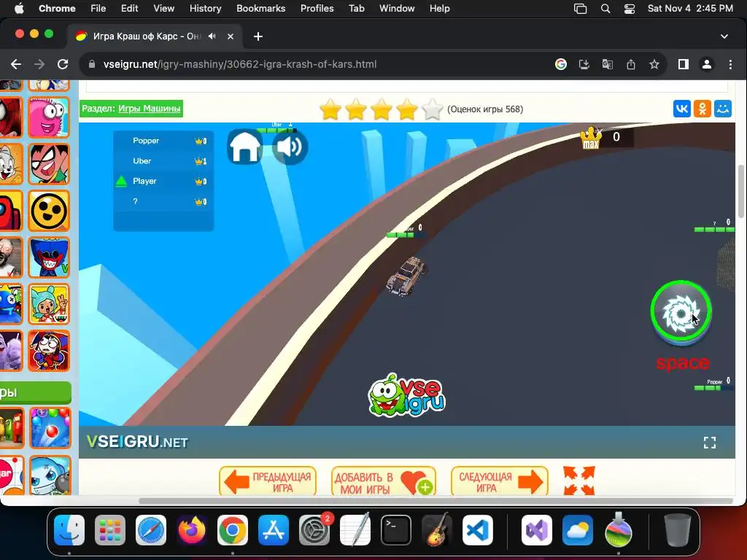Bookmark this page star

coord(654,64)
